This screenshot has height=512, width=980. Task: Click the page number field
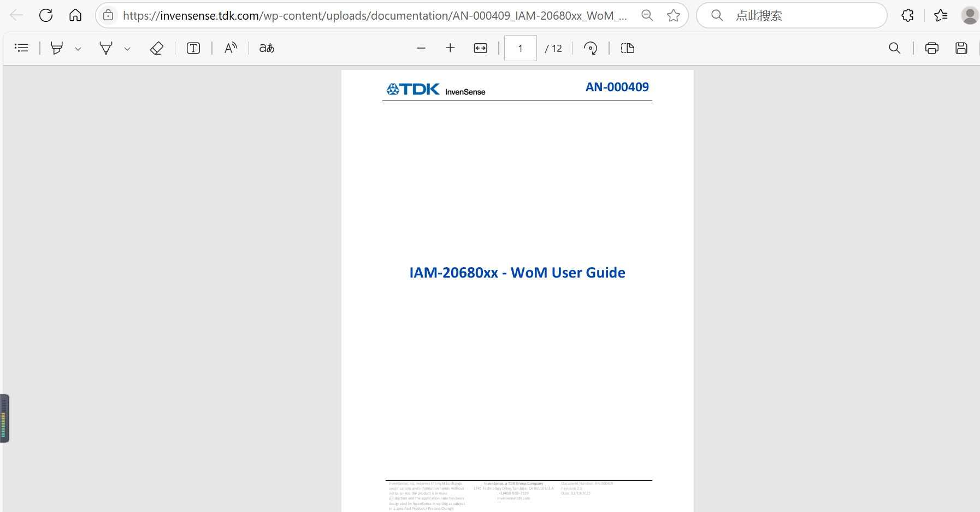tap(521, 48)
